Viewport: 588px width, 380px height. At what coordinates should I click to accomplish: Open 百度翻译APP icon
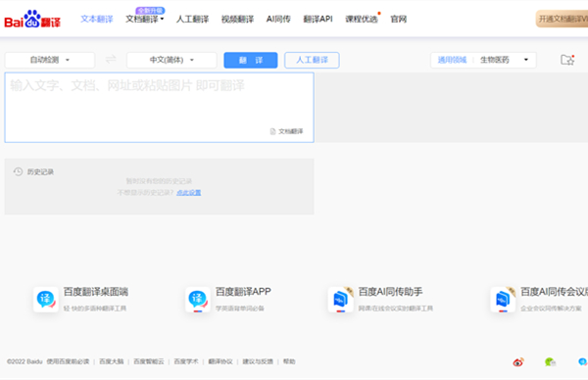(198, 300)
